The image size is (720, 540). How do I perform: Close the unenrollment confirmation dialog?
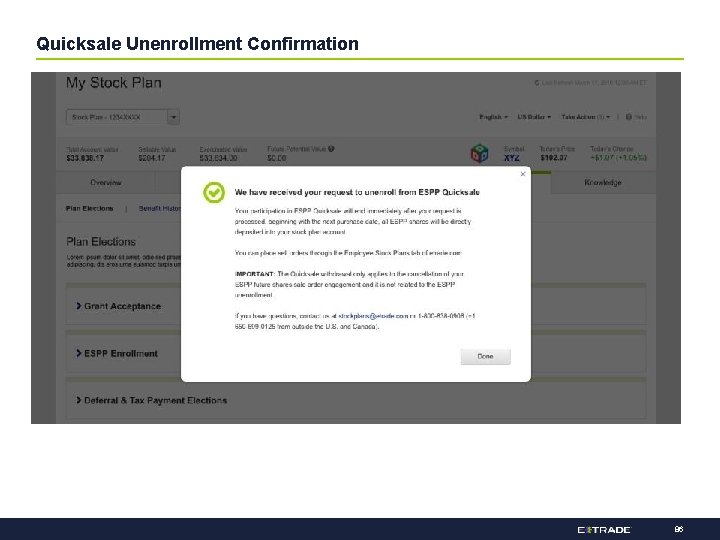(523, 174)
